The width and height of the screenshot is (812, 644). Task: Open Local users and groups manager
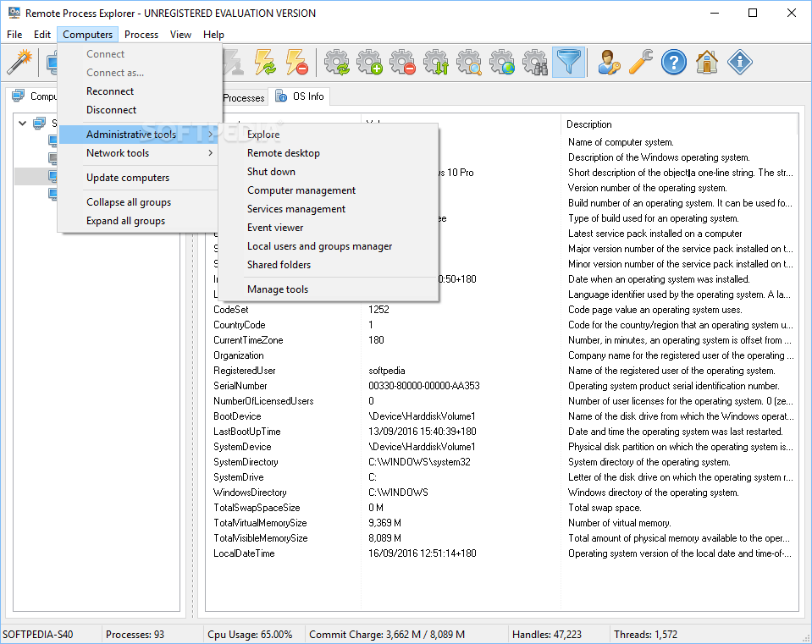[329, 246]
